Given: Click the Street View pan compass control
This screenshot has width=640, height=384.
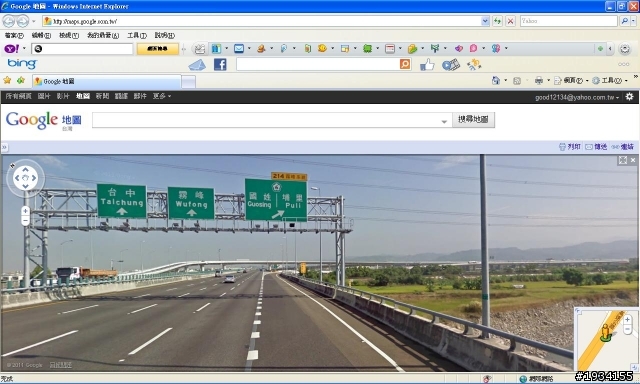Looking at the screenshot, I should [25, 178].
